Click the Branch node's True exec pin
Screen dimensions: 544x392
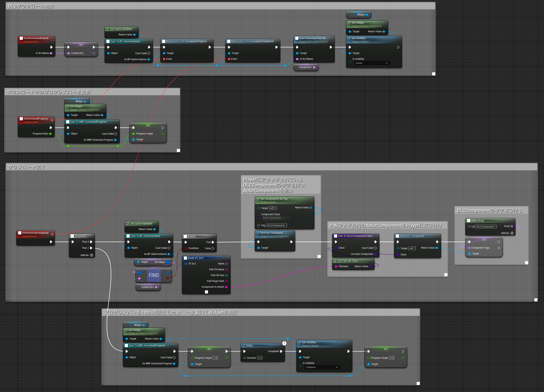point(213,242)
